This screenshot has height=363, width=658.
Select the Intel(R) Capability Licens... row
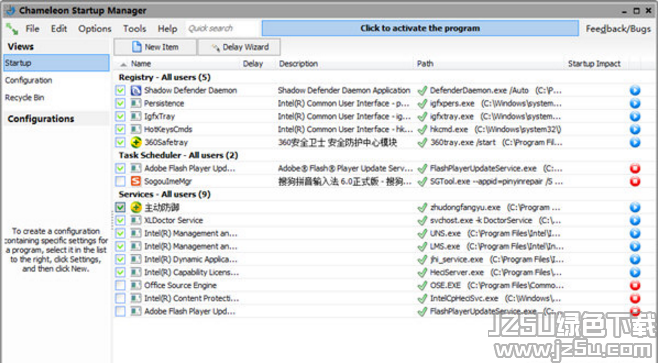point(383,272)
